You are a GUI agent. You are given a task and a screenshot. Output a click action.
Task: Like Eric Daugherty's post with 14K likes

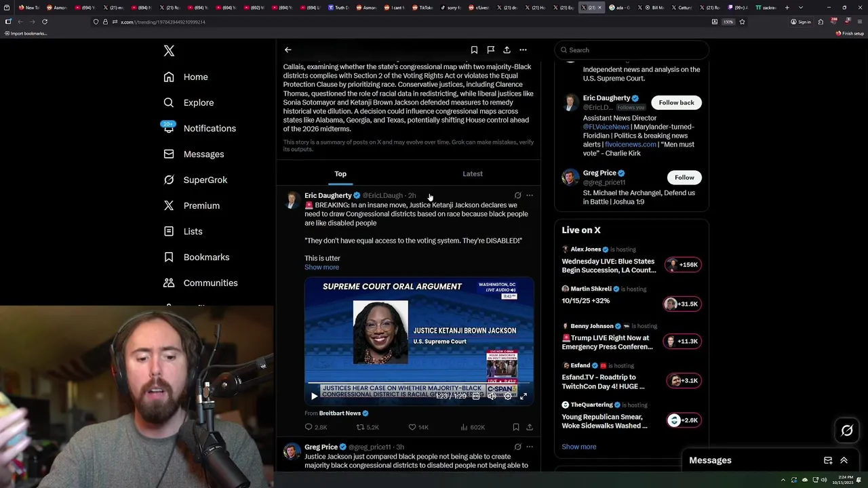click(x=418, y=428)
